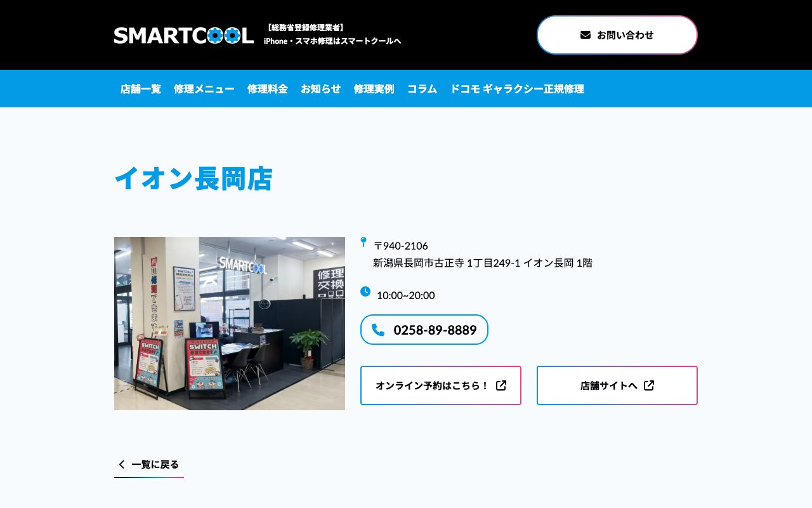Click the envelope icon in contact button

[586, 35]
